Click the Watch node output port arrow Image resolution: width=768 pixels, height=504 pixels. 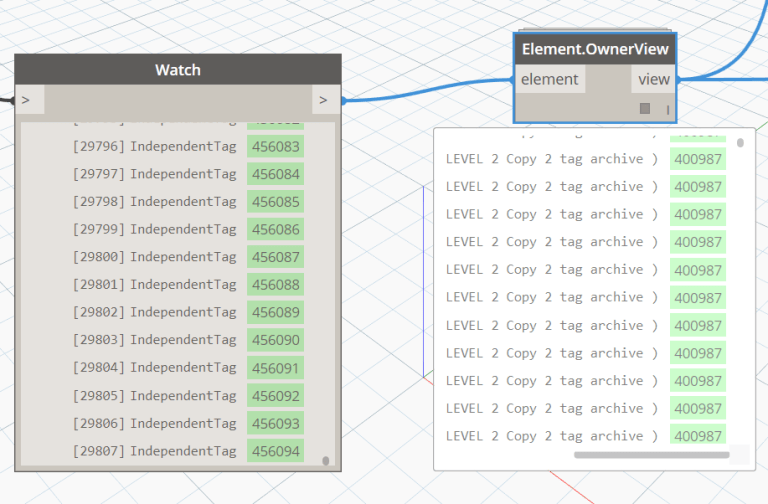pos(326,100)
